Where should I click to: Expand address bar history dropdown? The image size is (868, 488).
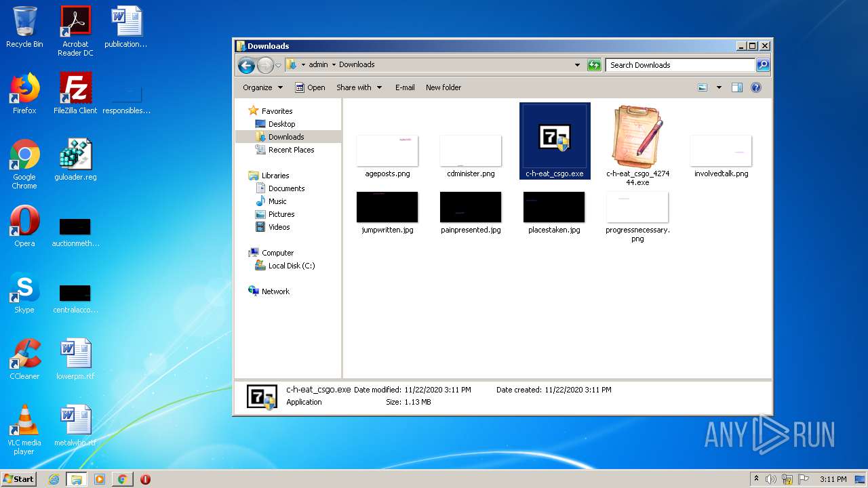(x=577, y=65)
